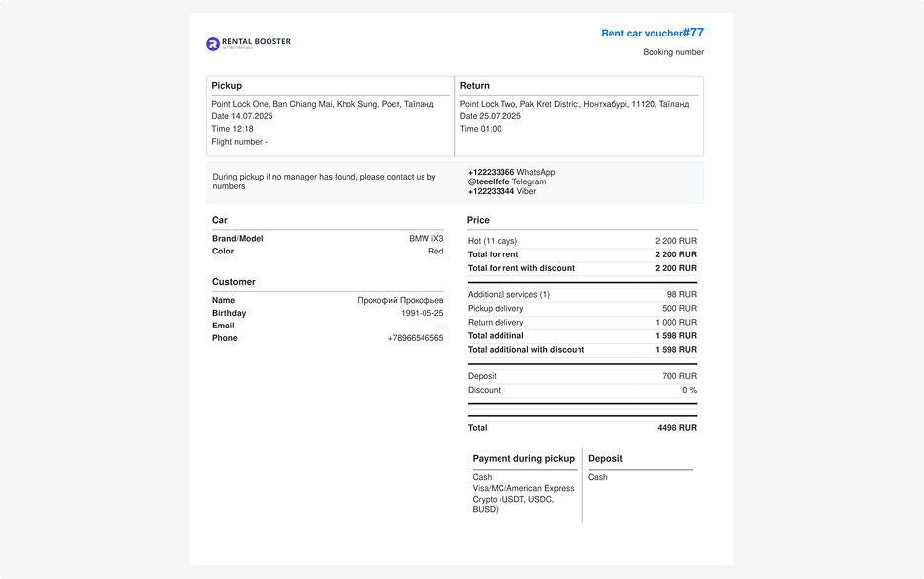Click the Deposit 700 RUR value

pos(679,376)
